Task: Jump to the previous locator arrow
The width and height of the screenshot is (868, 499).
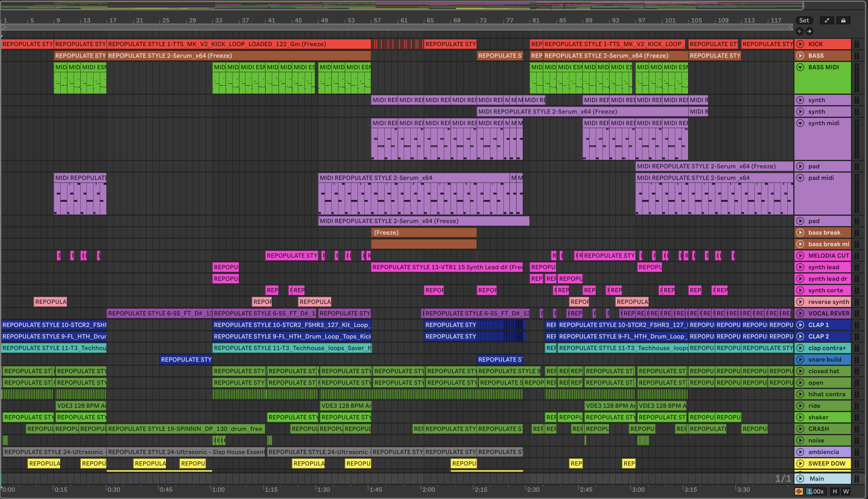Action: (x=799, y=31)
